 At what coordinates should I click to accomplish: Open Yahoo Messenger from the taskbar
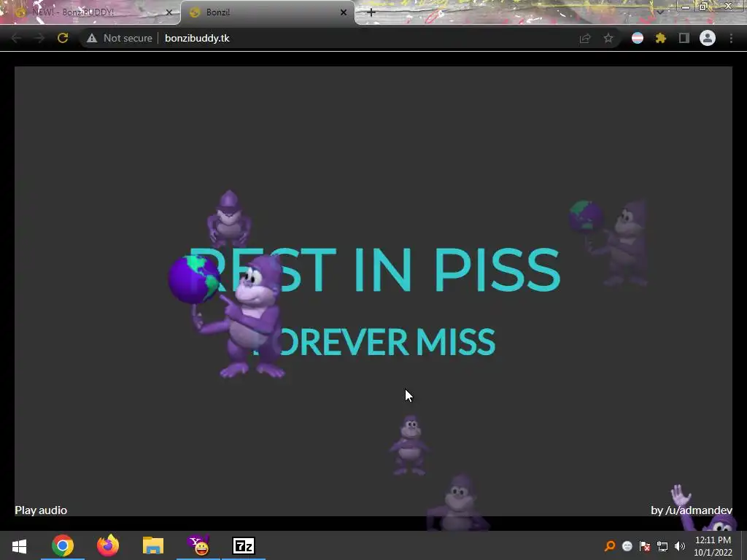(x=198, y=545)
